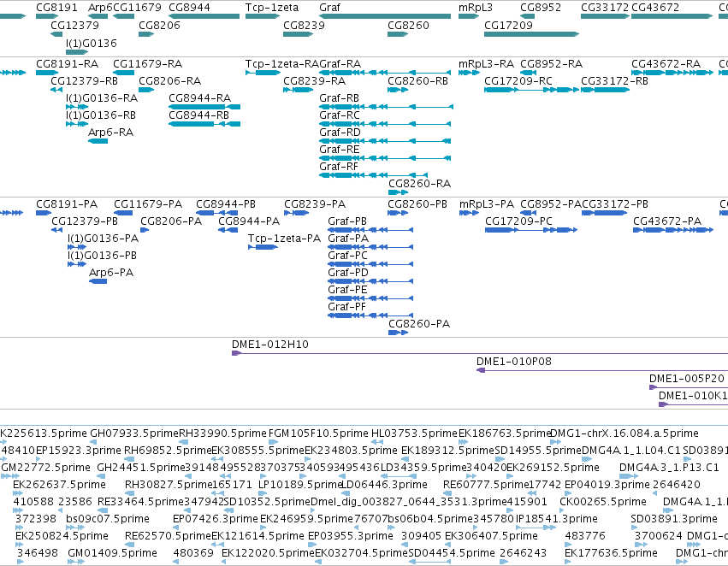Select the CG8260-PA protein label
Screen dimensions: 728x566
tap(419, 324)
